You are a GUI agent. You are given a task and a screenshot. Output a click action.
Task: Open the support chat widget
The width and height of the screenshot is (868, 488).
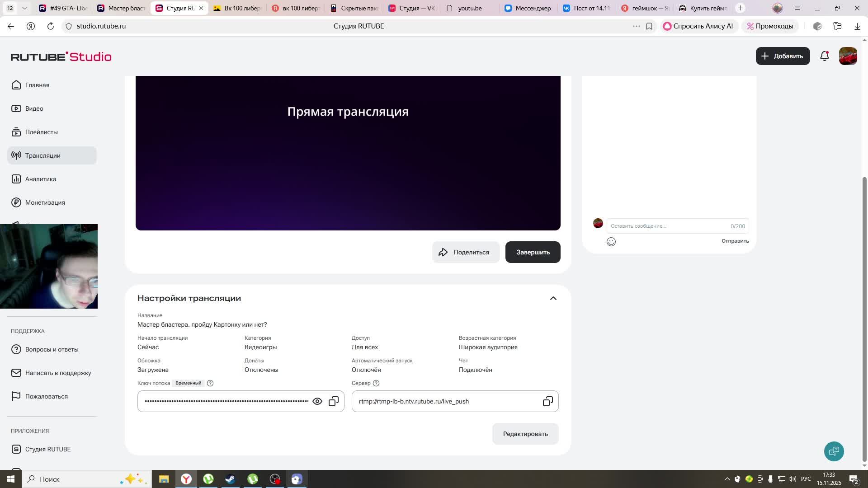(834, 451)
